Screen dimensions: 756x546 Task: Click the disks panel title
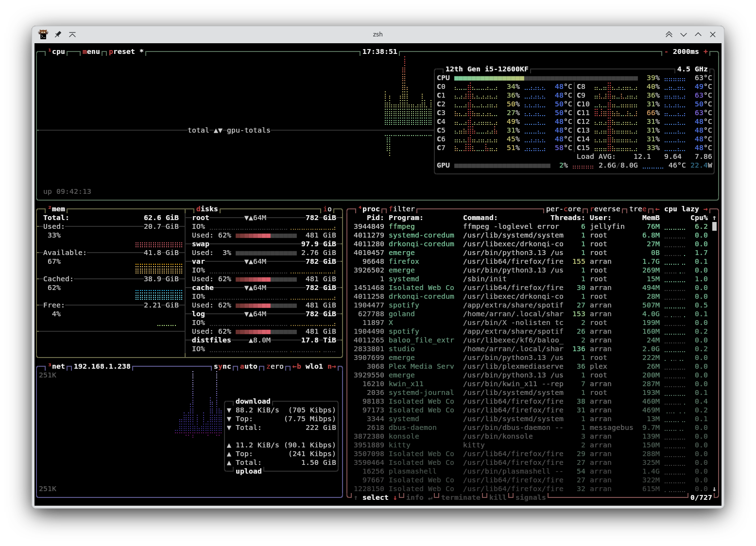click(207, 209)
